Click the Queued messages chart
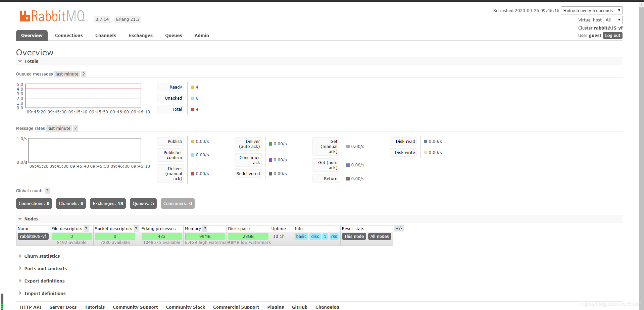The height and width of the screenshot is (310, 644). (83, 96)
